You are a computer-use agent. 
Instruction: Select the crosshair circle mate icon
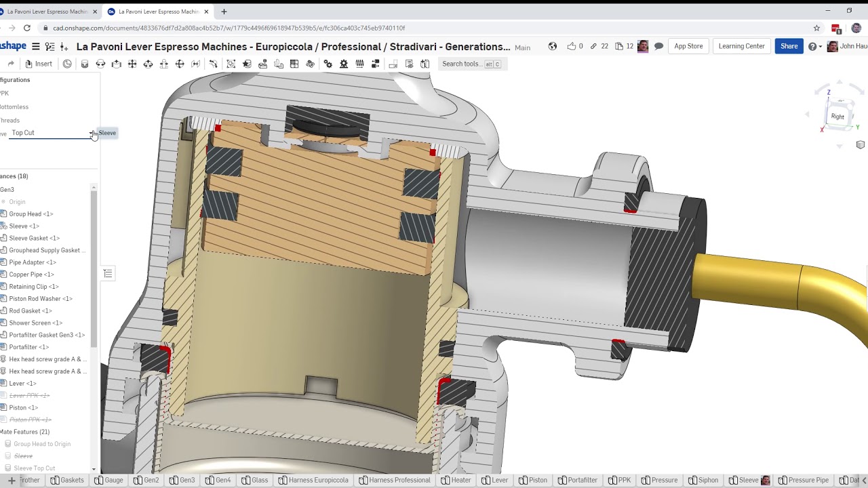click(180, 64)
